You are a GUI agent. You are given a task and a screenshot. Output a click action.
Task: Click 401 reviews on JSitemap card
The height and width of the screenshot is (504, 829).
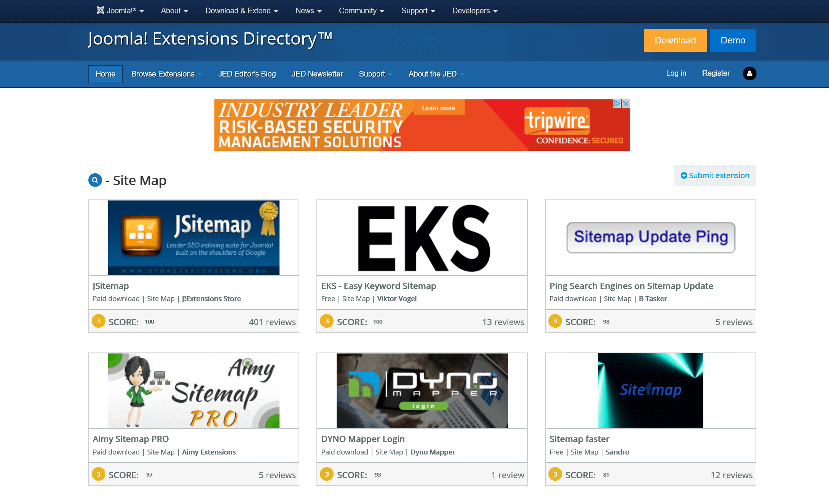coord(272,322)
